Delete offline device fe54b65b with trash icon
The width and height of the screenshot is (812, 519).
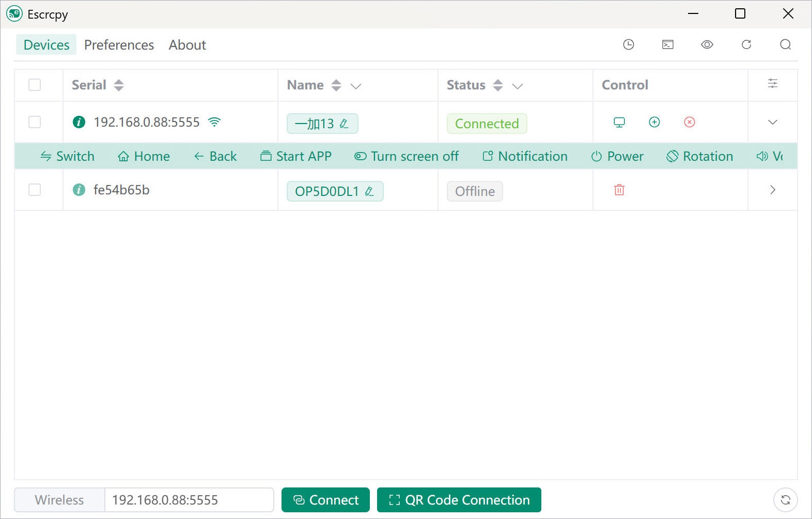click(x=619, y=190)
